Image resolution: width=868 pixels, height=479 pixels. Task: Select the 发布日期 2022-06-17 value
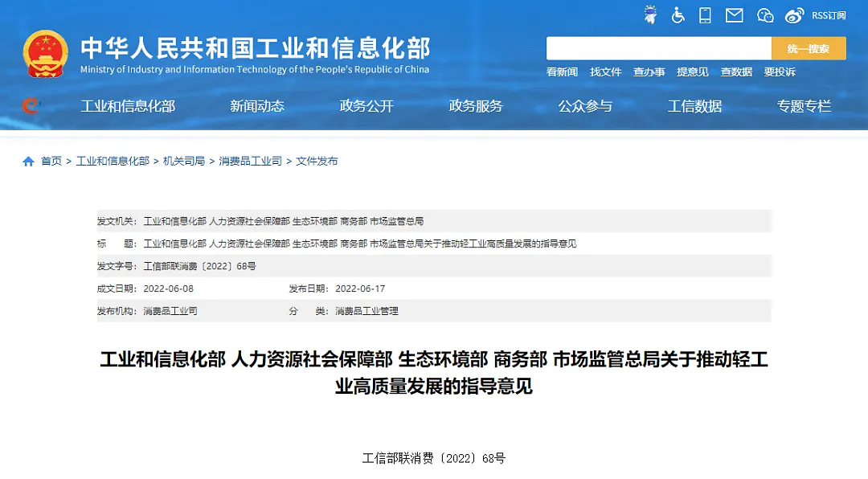click(360, 289)
